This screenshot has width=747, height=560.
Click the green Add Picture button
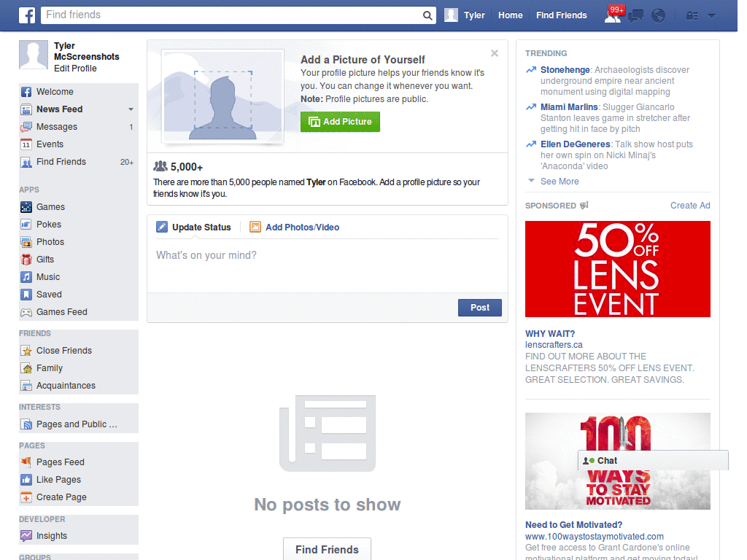coord(340,122)
